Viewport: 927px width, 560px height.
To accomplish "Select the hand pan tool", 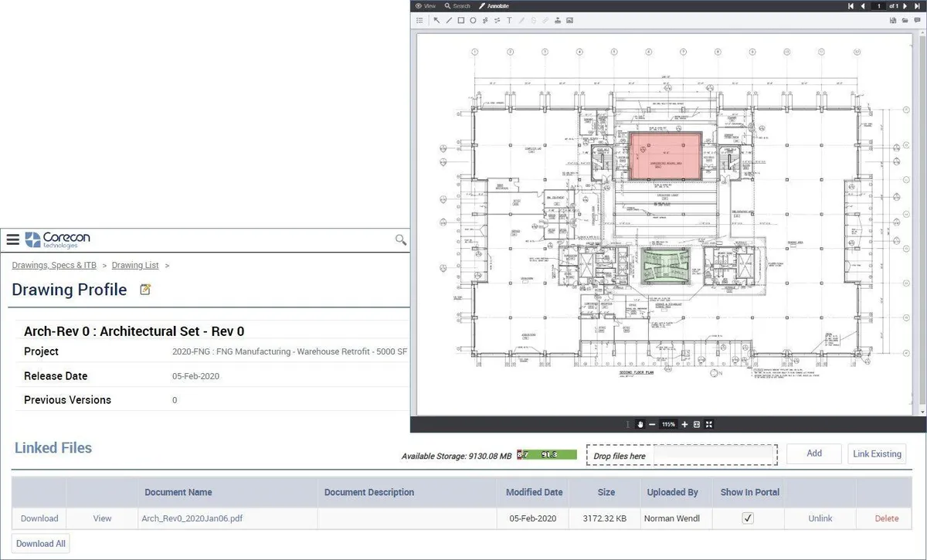I will click(x=640, y=424).
